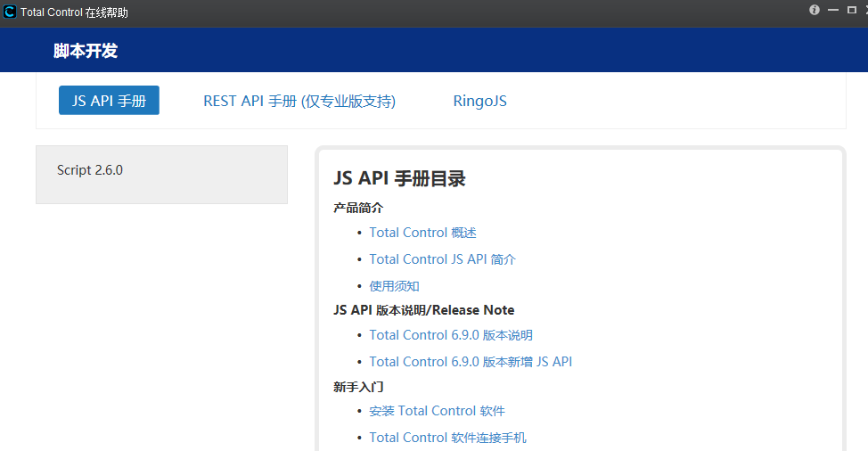Click the 新手入门 section heading
Image resolution: width=868 pixels, height=451 pixels.
pyautogui.click(x=358, y=387)
